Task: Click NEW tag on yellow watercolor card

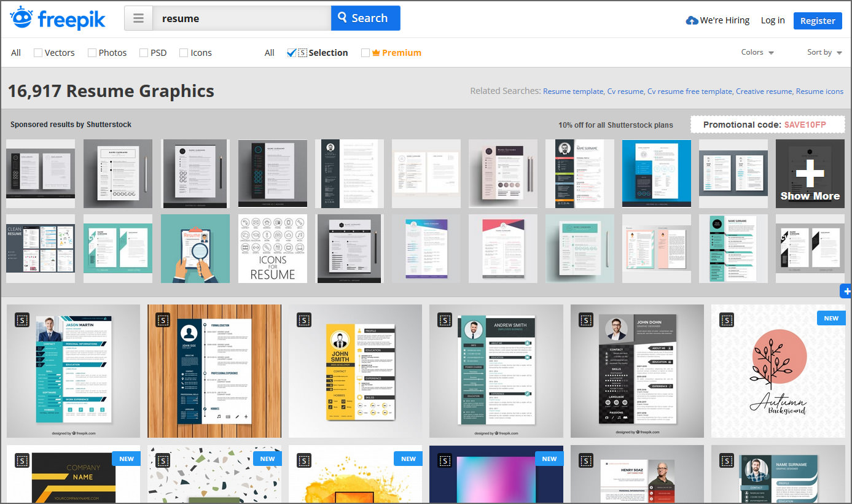Action: [408, 459]
